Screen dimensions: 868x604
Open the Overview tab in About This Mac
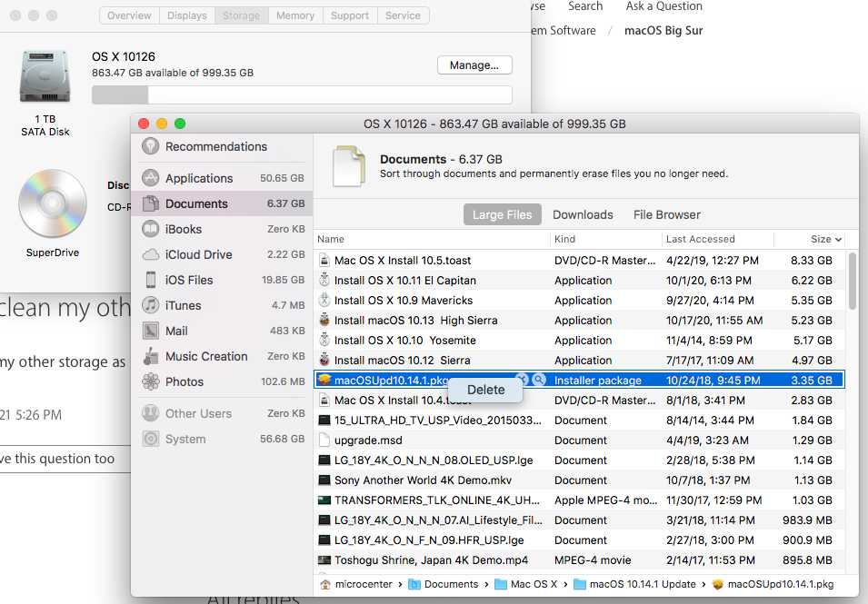point(129,15)
